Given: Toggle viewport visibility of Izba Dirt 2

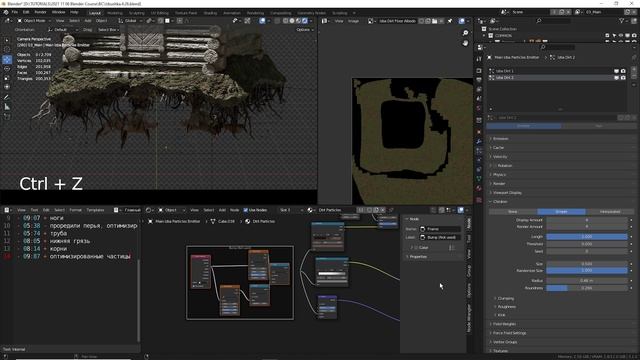Looking at the screenshot, I should [x=616, y=78].
